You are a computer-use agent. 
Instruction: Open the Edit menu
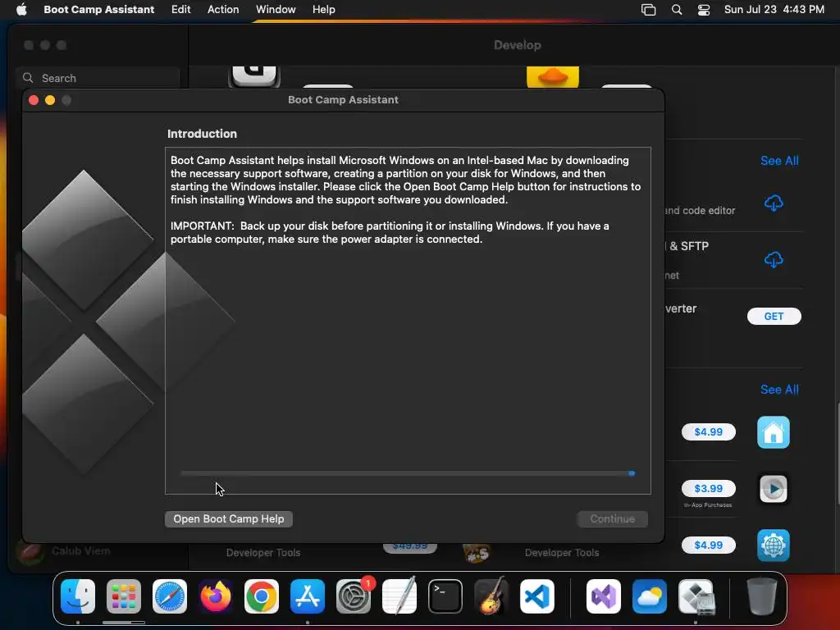(180, 9)
